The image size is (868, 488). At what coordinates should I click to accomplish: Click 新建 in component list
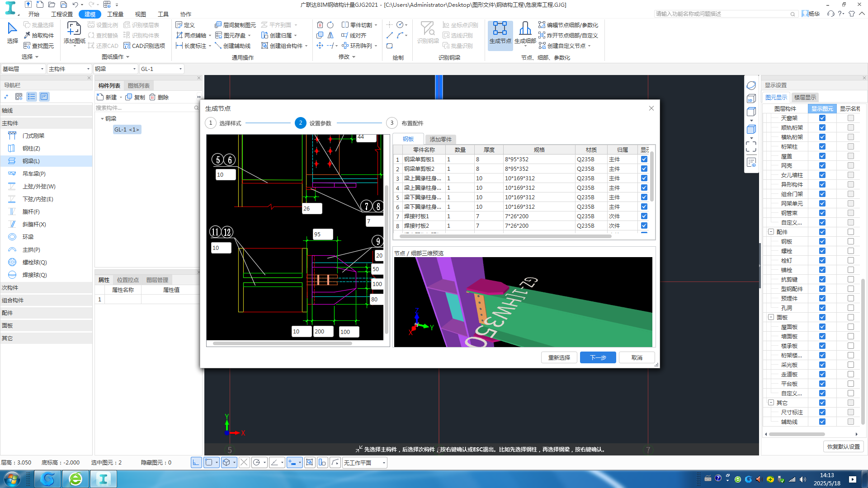[x=107, y=97]
